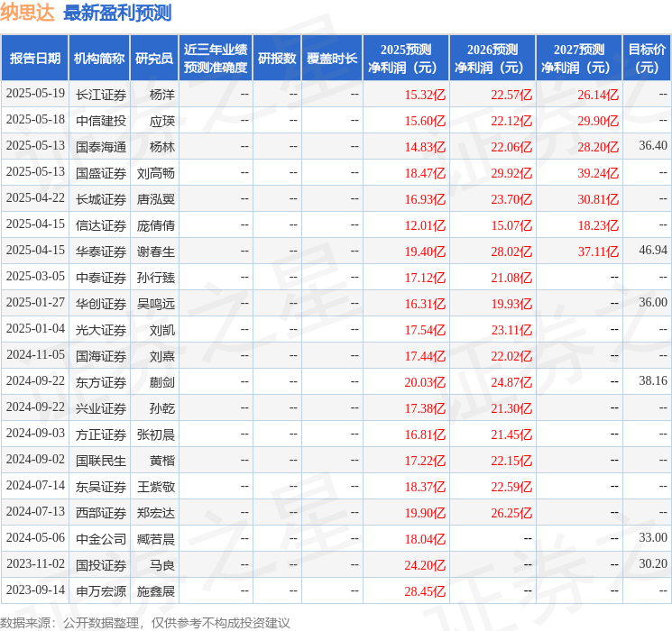Click 39.24亿 in 国盛证券 row
This screenshot has width=672, height=631.
click(598, 173)
